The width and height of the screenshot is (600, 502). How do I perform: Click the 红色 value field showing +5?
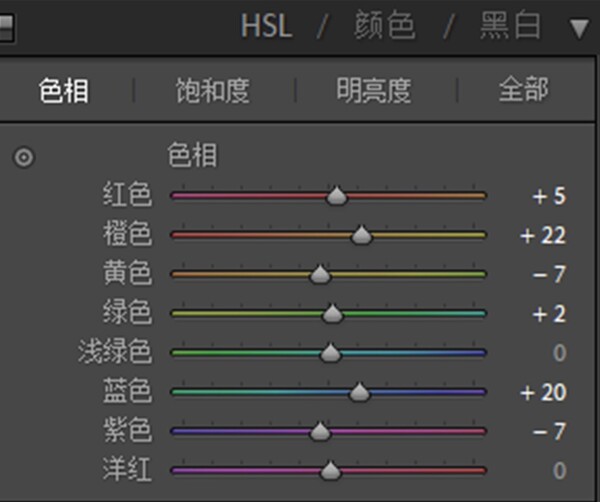coord(549,196)
